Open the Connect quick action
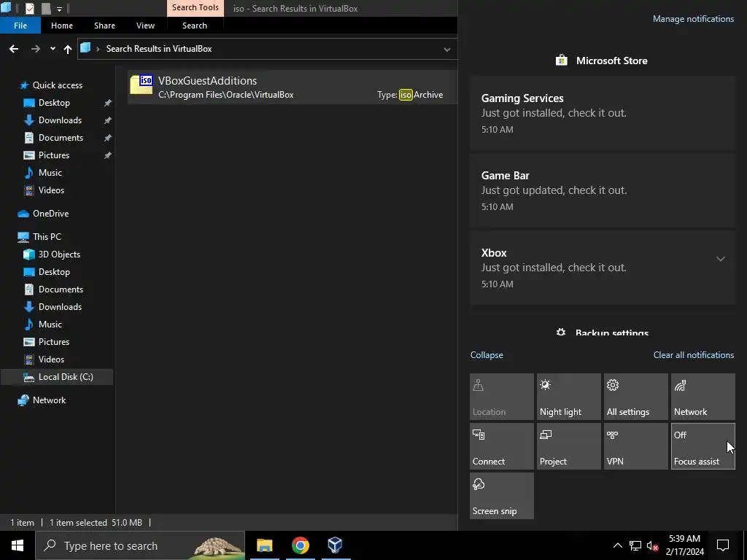The width and height of the screenshot is (747, 560). click(502, 446)
